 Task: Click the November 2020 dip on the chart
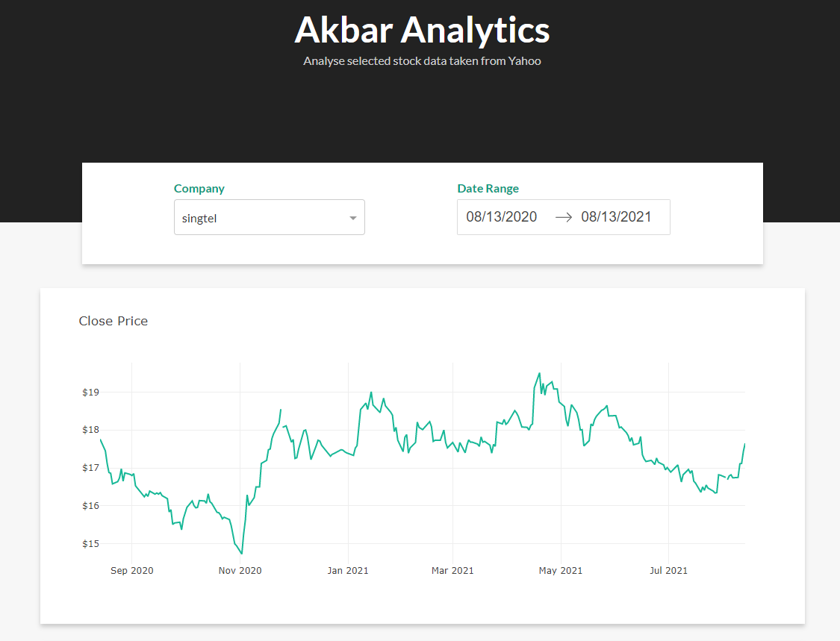click(x=240, y=552)
